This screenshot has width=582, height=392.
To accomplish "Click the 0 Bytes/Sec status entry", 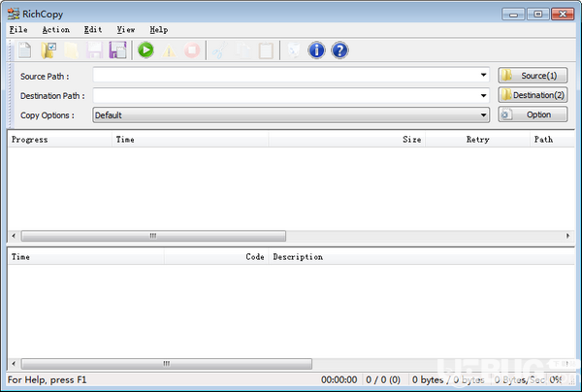I will [x=520, y=379].
